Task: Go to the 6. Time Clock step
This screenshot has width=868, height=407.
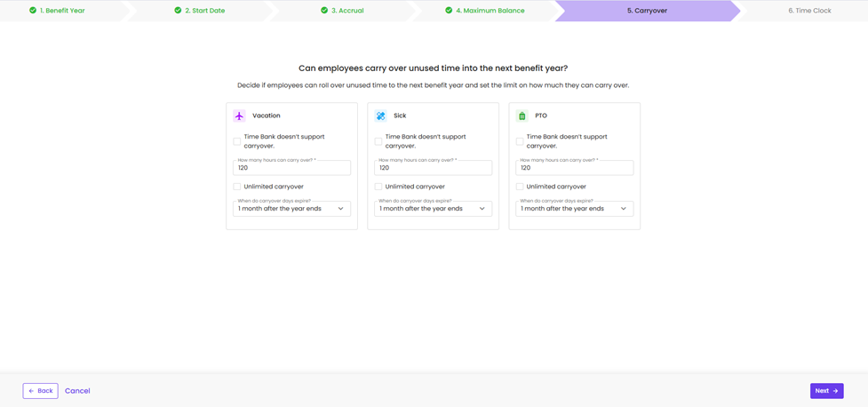Action: click(808, 11)
